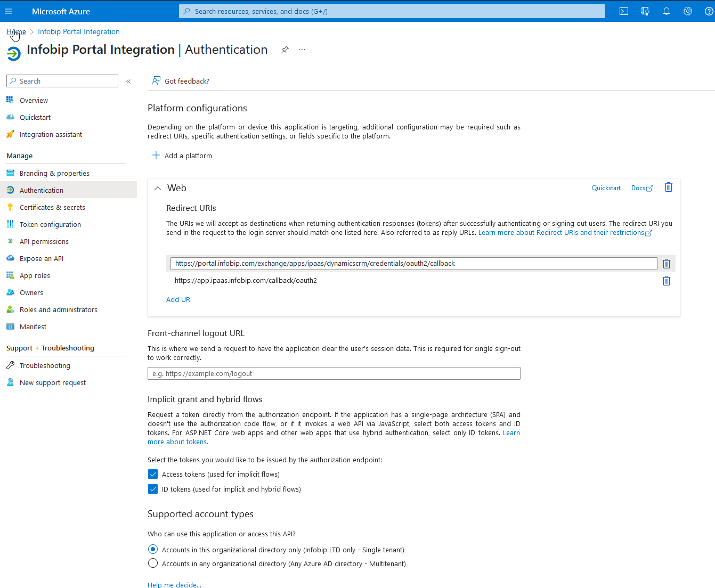This screenshot has height=588, width=715.
Task: Delete the app.ipaas.infobip.com redirect URI
Action: click(x=666, y=281)
